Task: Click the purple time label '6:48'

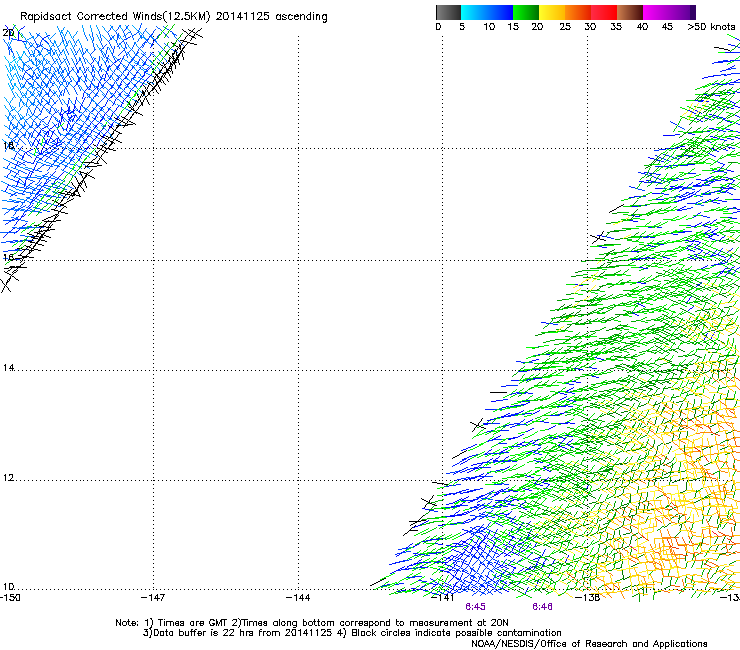Action: pos(542,607)
